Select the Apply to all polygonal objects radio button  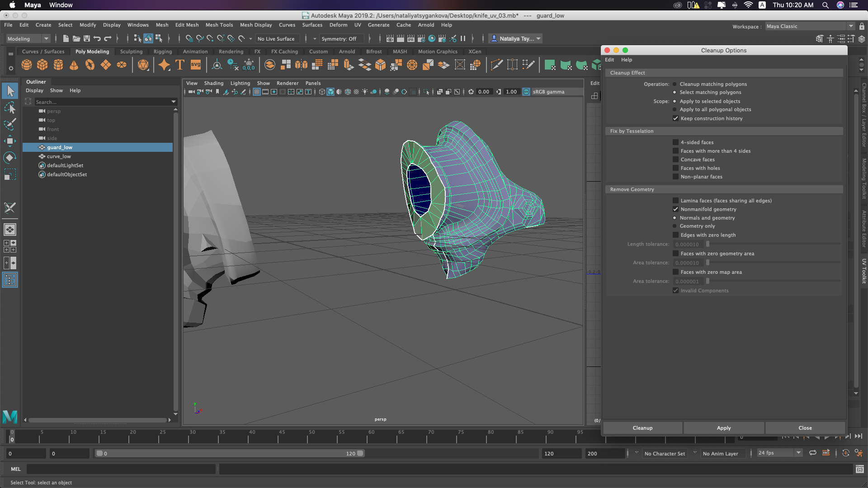(674, 109)
